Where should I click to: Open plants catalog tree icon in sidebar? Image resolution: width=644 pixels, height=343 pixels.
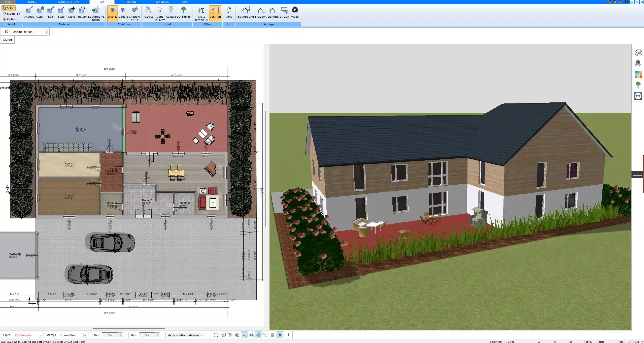[x=638, y=85]
